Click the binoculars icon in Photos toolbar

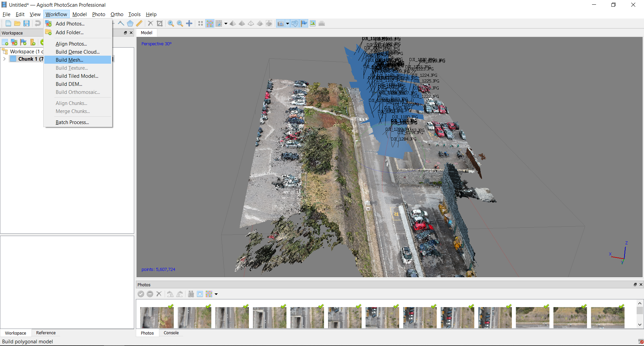click(x=191, y=294)
